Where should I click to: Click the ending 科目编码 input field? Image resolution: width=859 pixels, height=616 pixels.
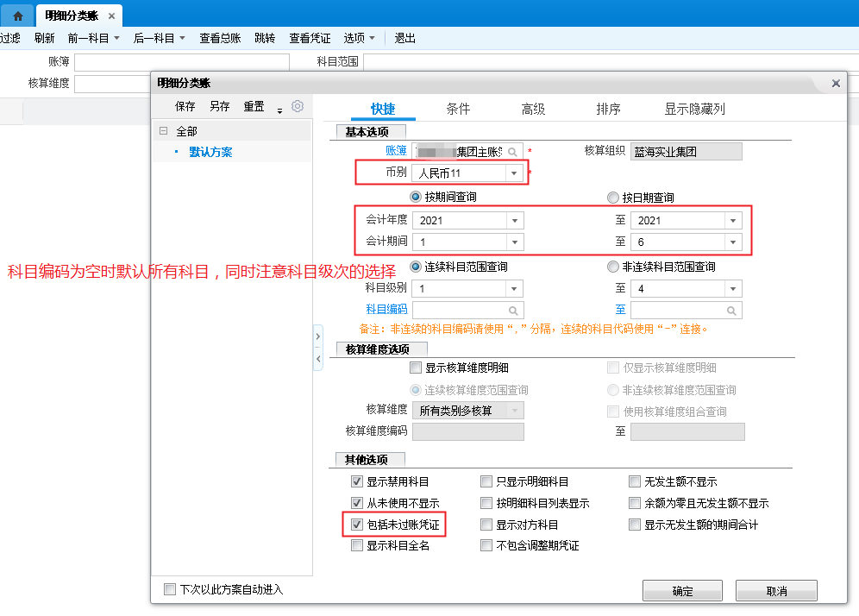click(x=687, y=311)
